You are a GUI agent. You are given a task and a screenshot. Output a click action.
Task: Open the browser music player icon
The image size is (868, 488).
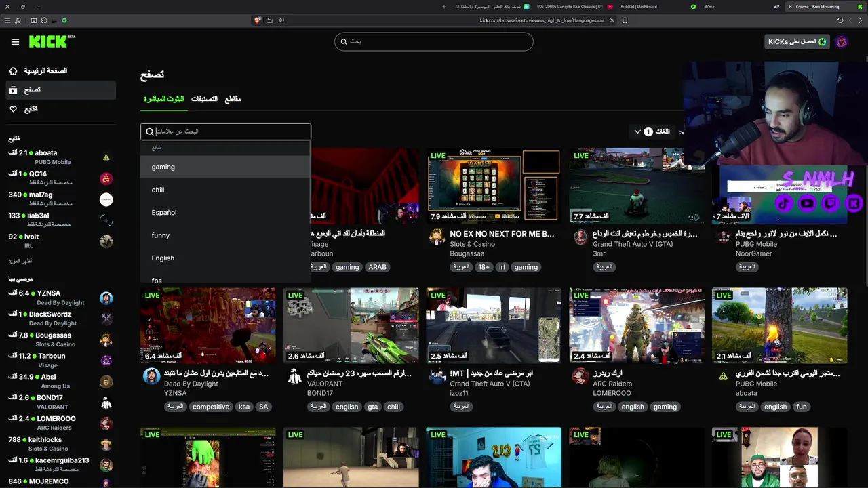coord(18,20)
